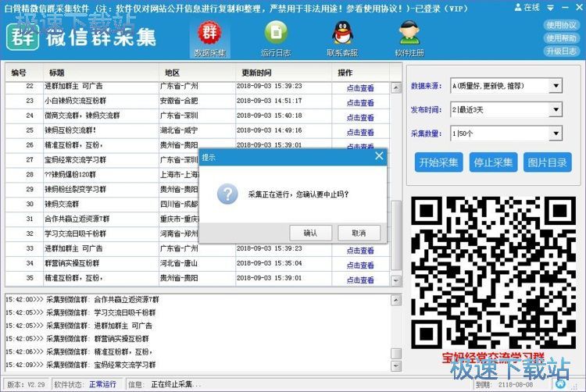The image size is (586, 392).
Task: Open the 软件注册 user icon
Action: (x=409, y=38)
